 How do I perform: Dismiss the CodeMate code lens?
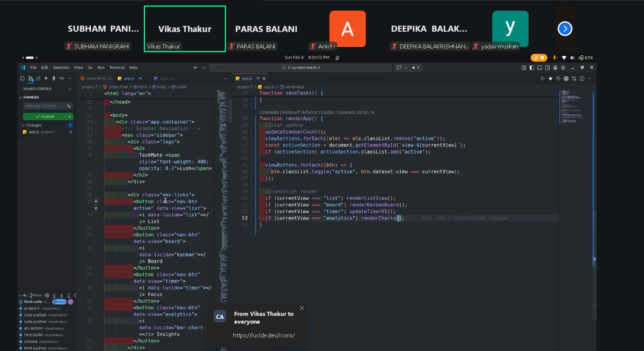click(372, 112)
